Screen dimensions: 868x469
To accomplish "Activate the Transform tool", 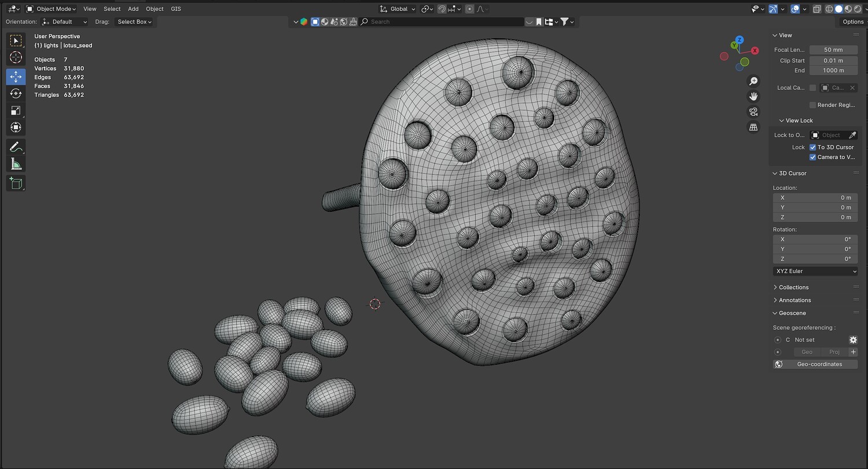I will 16,127.
